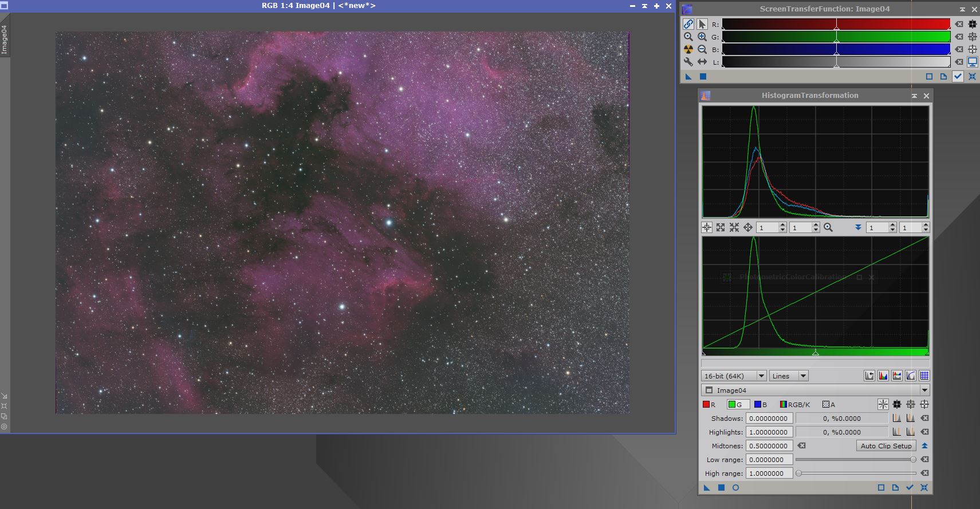980x509 pixels.
Task: Click New Instance triangle in ScreenTransferFunction
Action: pyautogui.click(x=689, y=77)
